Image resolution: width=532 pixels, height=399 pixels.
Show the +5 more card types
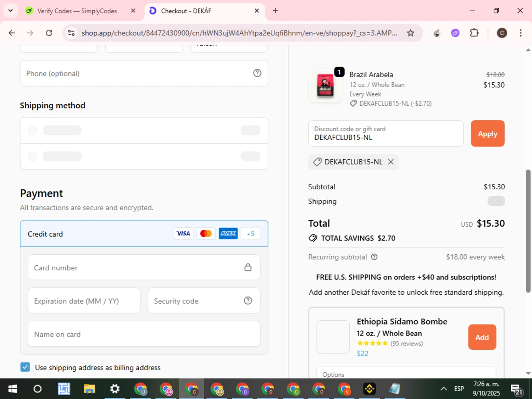tap(250, 233)
